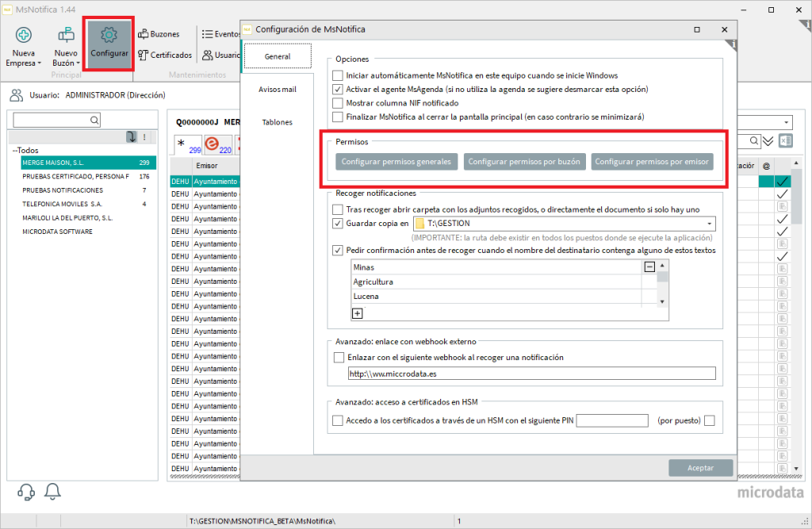The width and height of the screenshot is (812, 529).
Task: Uncheck Pedir confirmación antes de recoger
Action: (x=338, y=251)
